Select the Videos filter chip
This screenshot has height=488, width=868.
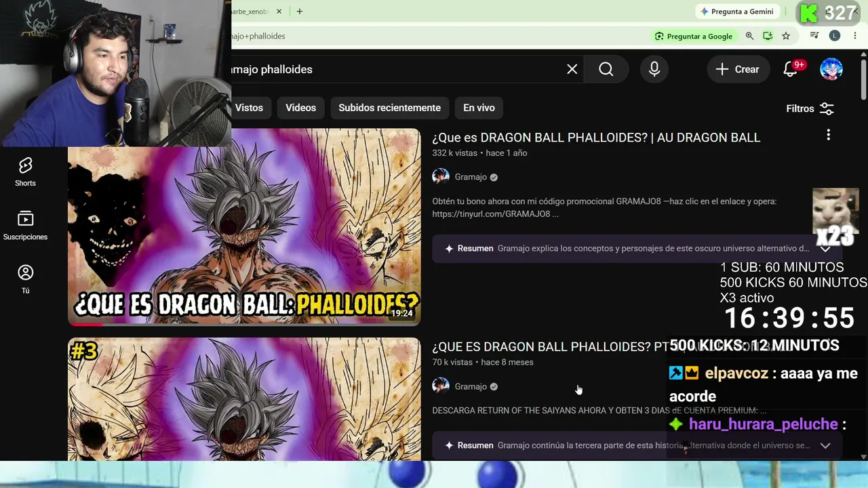coord(300,108)
